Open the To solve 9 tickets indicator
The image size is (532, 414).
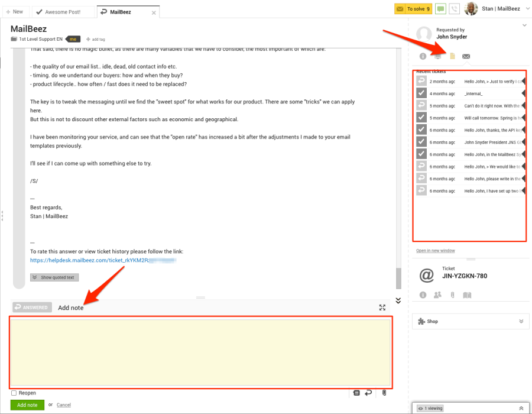pos(413,9)
